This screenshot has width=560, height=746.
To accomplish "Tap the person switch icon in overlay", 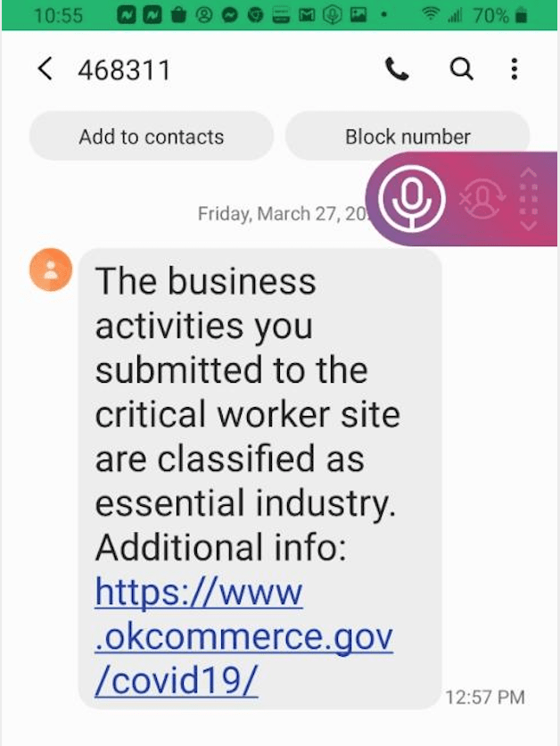I will click(x=482, y=198).
